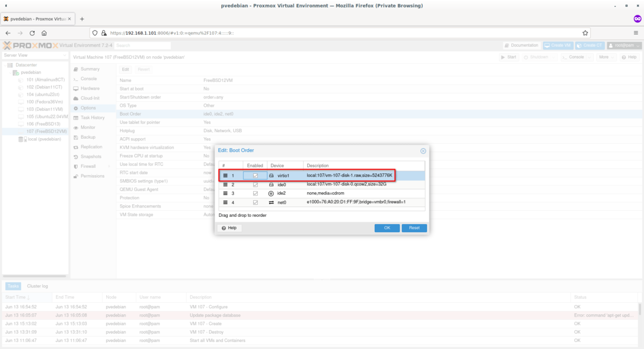The image size is (644, 349).
Task: Toggle the Enabled checkbox for ide0
Action: (x=256, y=185)
